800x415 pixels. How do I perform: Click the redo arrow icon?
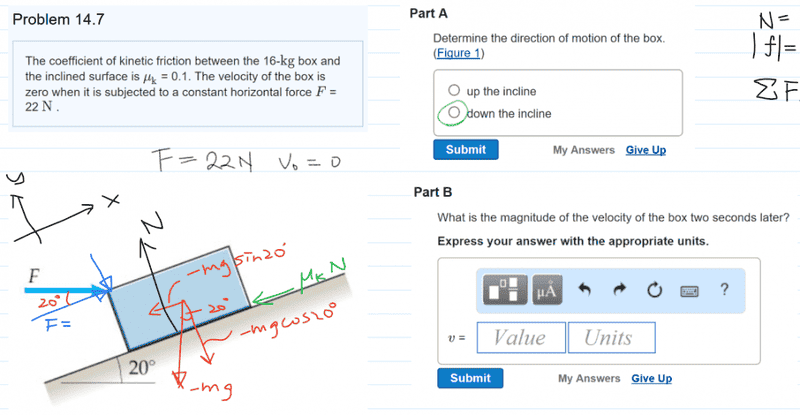pos(619,290)
